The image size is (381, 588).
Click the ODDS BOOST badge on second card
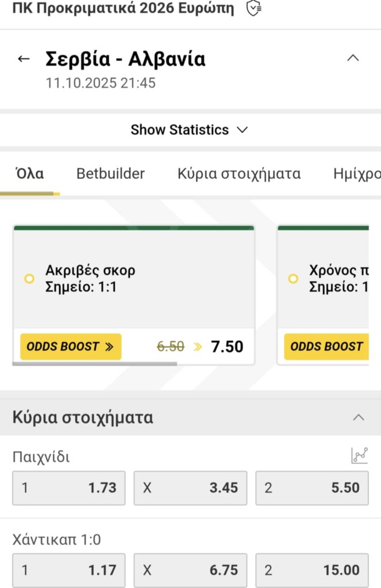[326, 346]
